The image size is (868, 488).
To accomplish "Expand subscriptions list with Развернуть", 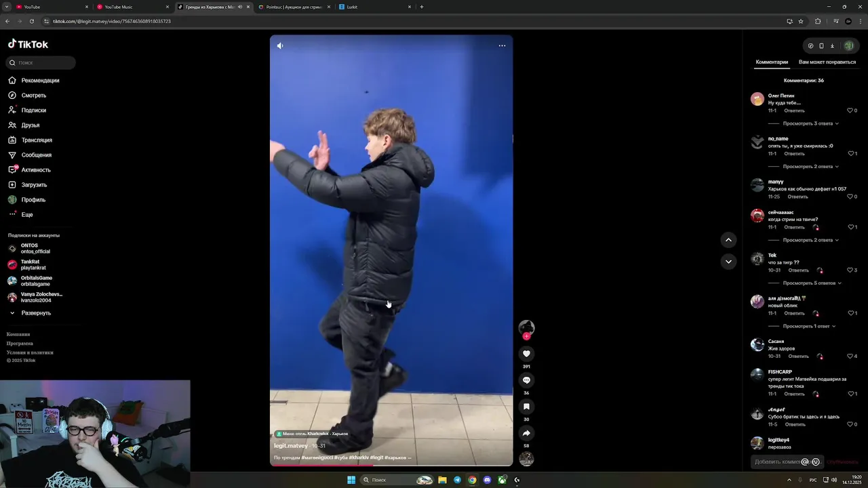I will click(x=35, y=313).
